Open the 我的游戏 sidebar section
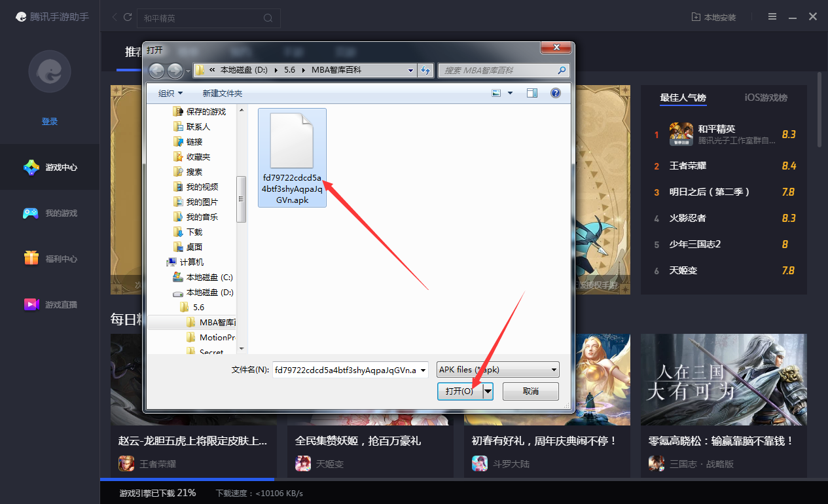The height and width of the screenshot is (504, 828). point(50,213)
